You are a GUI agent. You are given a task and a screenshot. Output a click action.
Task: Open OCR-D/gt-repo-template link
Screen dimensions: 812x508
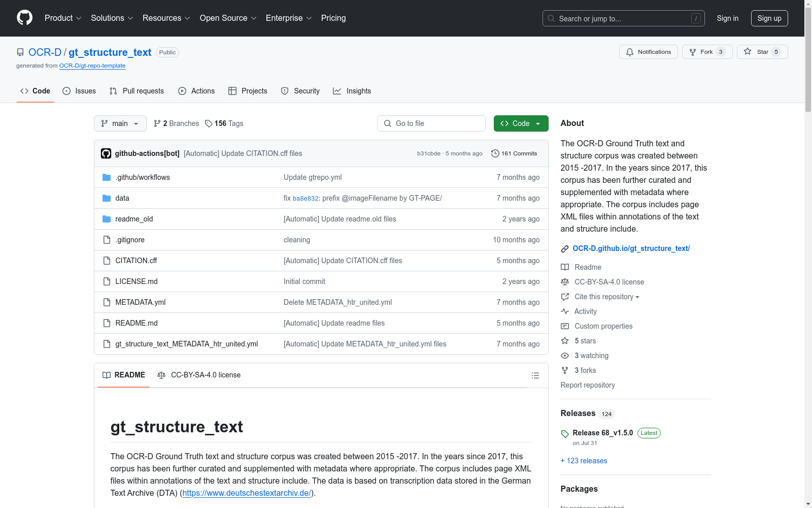coord(92,66)
